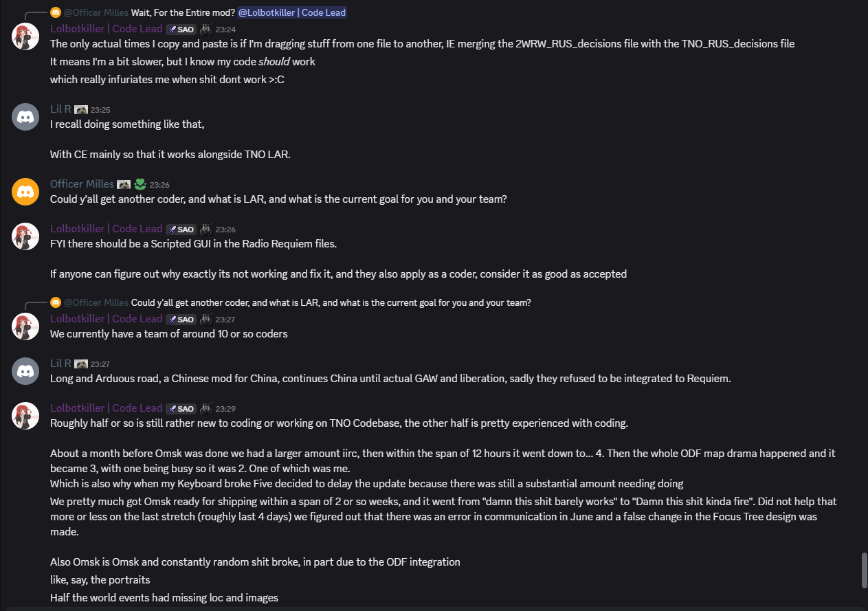Click the animal role icon next to Lil R at 23:27
Viewport: 868px width, 611px height.
point(81,364)
